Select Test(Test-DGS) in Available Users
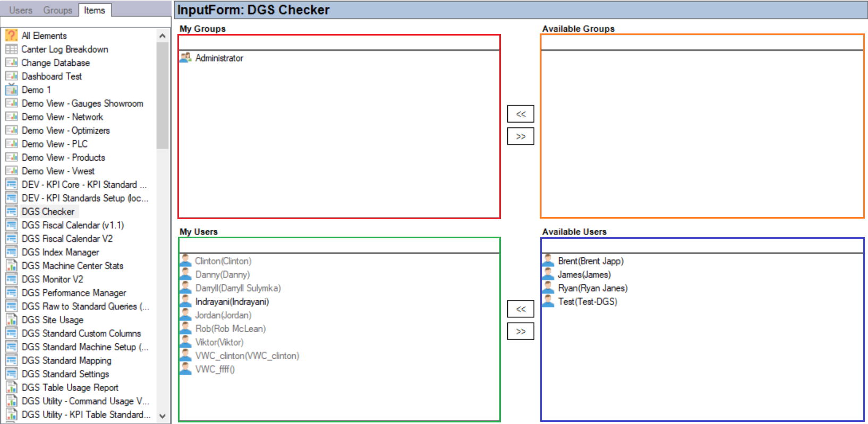The width and height of the screenshot is (868, 424). (x=587, y=301)
